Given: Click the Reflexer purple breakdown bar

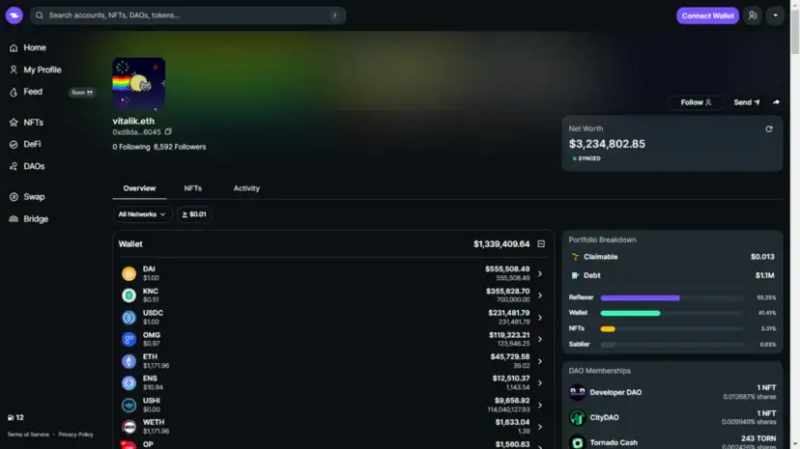Looking at the screenshot, I should click(x=640, y=298).
